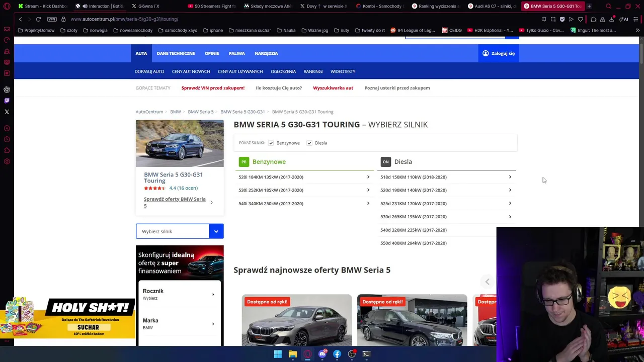Expand 520i 184KM 135kW engine arrow
The image size is (644, 362).
click(x=368, y=177)
